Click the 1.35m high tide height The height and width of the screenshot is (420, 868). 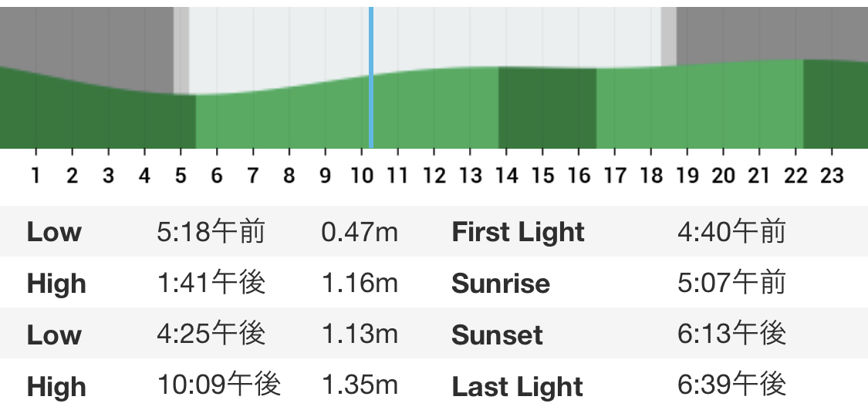[x=360, y=385]
